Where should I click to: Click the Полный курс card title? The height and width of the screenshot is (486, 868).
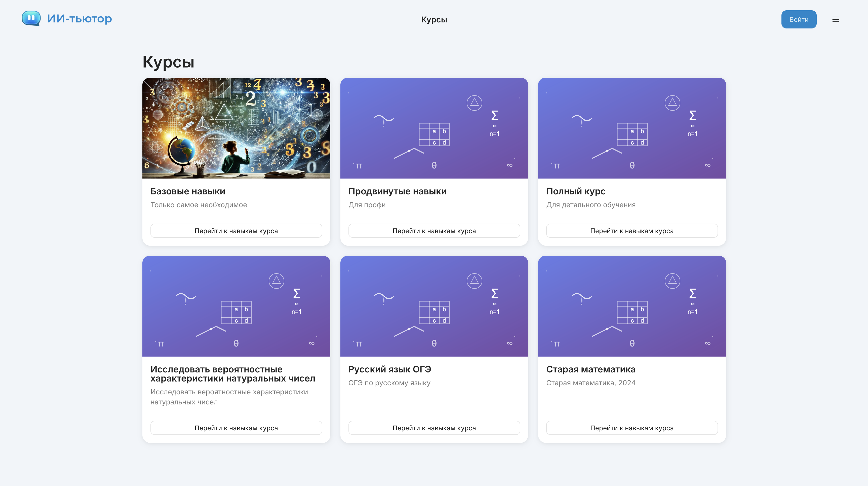[576, 191]
